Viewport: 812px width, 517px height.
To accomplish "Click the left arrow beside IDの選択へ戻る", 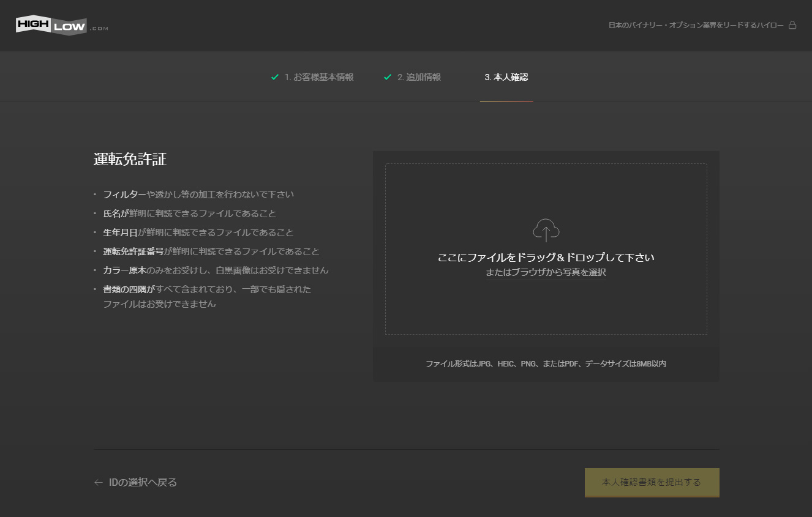I will pyautogui.click(x=98, y=482).
